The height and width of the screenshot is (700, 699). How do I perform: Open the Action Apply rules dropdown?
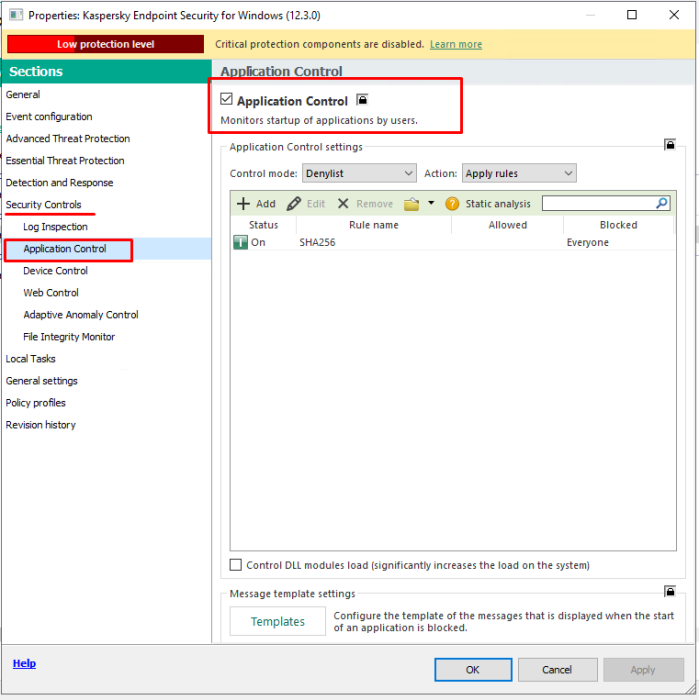519,173
